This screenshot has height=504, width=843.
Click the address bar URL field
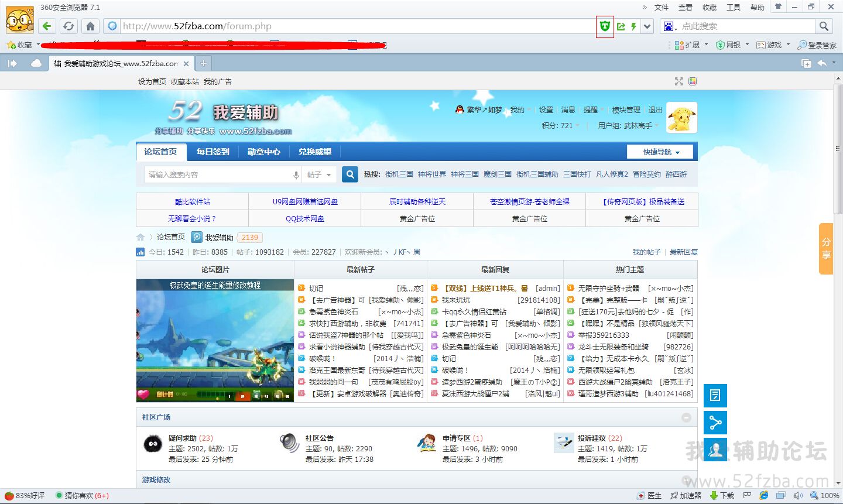(357, 26)
